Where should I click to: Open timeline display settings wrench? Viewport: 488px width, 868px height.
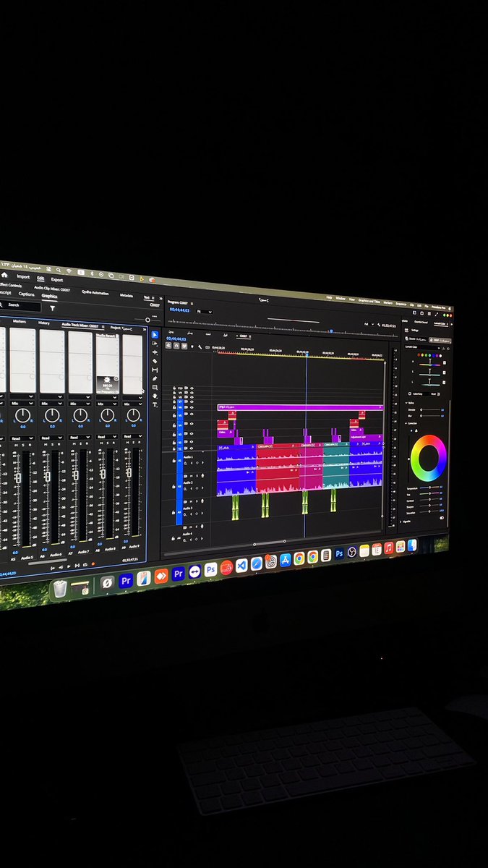tap(200, 346)
